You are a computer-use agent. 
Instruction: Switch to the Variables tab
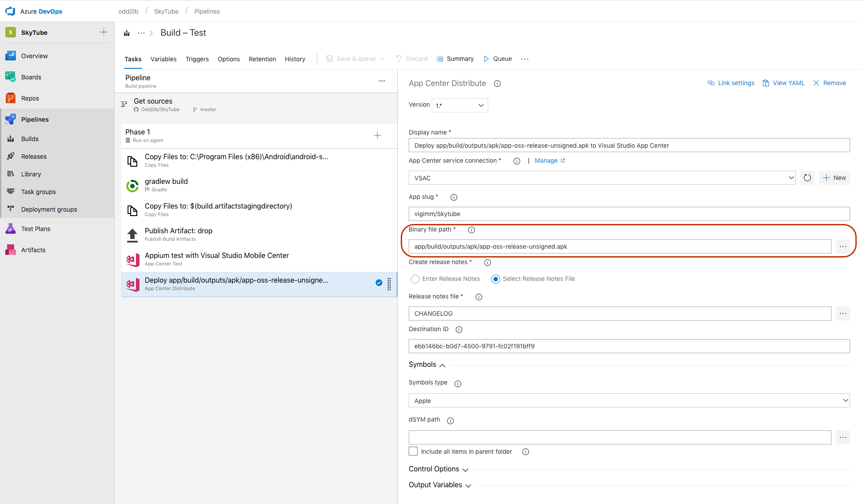[164, 59]
